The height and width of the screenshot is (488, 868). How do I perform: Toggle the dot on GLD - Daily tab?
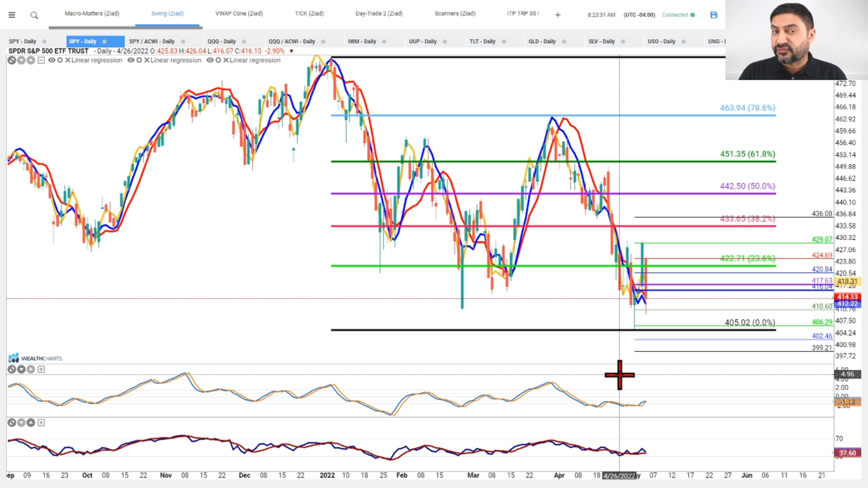coord(564,42)
